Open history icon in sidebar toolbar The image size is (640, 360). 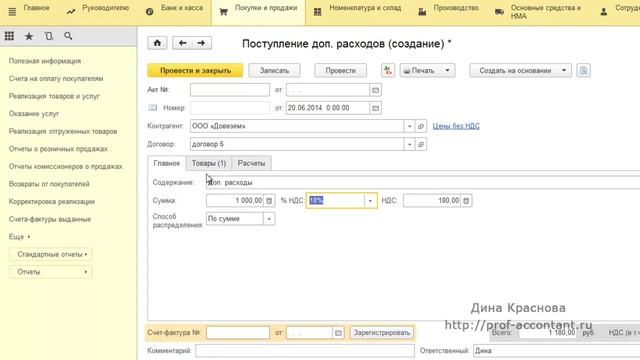[49, 36]
